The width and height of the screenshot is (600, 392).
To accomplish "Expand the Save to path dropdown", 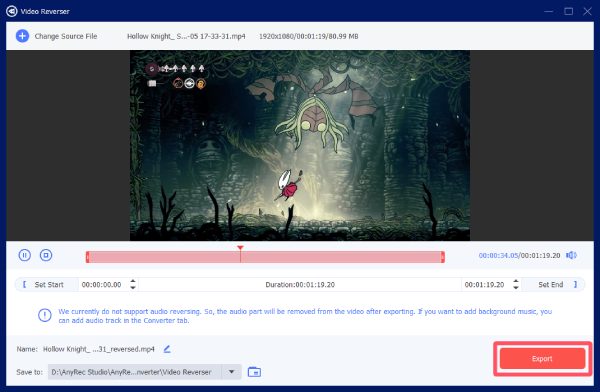I will pyautogui.click(x=232, y=372).
